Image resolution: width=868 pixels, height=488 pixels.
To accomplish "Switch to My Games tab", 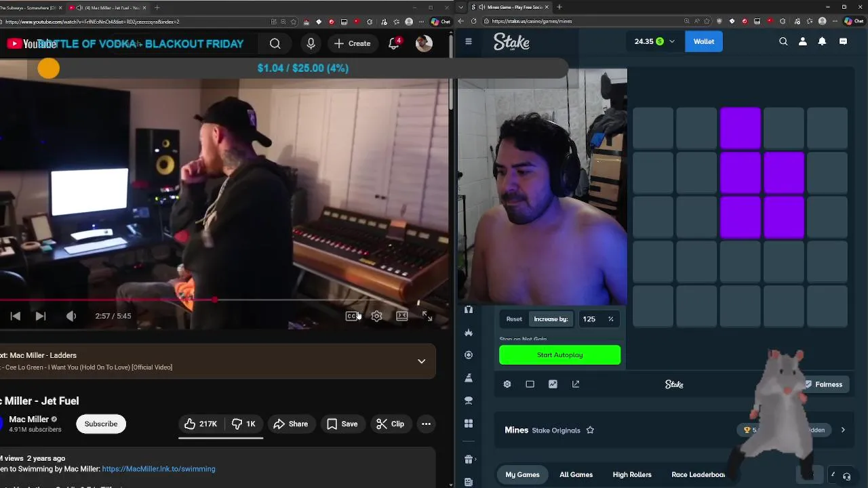I will [522, 474].
